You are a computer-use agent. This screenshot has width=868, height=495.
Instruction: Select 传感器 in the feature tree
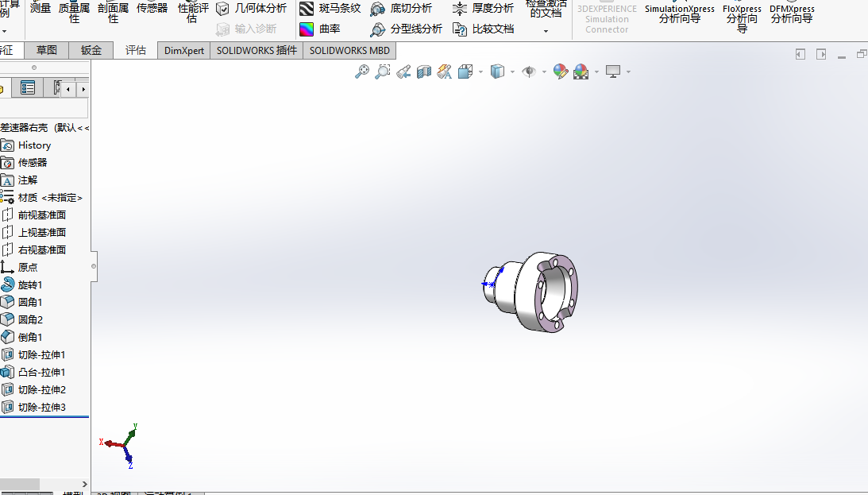[24, 162]
